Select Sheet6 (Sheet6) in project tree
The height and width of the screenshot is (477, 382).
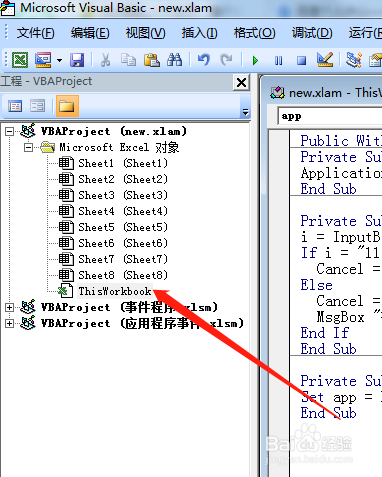tap(123, 243)
